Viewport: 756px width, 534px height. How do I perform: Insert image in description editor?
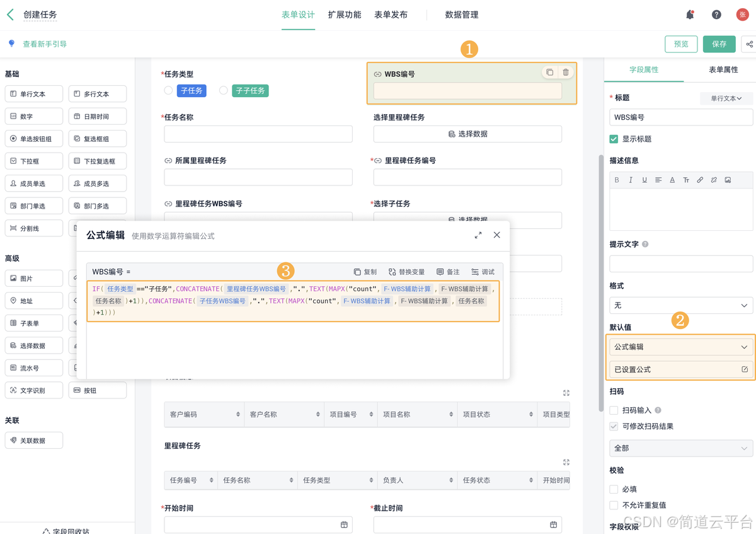click(x=728, y=180)
